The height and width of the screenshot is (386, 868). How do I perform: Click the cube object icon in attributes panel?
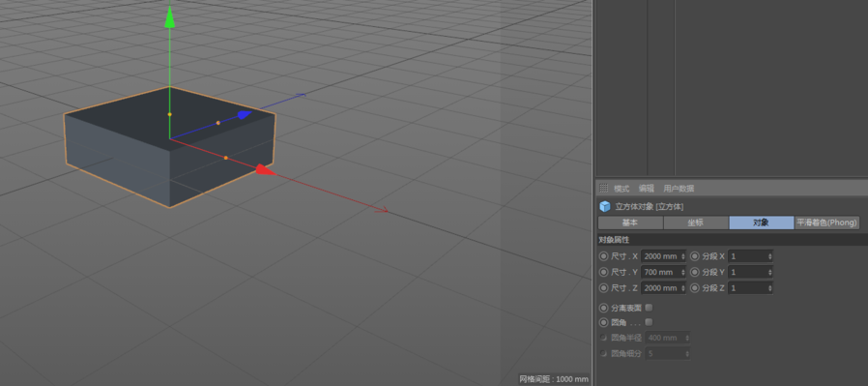point(604,207)
